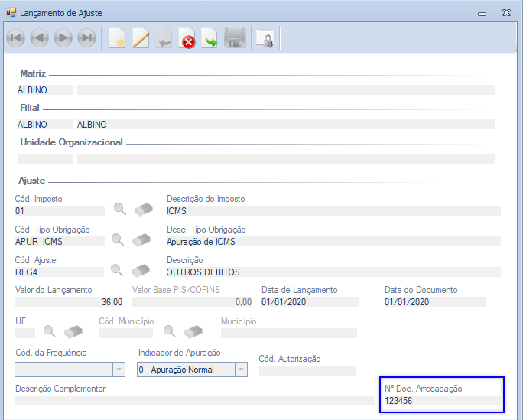523x420 pixels.
Task: Click the Data de Lançamento field
Action: click(x=310, y=302)
